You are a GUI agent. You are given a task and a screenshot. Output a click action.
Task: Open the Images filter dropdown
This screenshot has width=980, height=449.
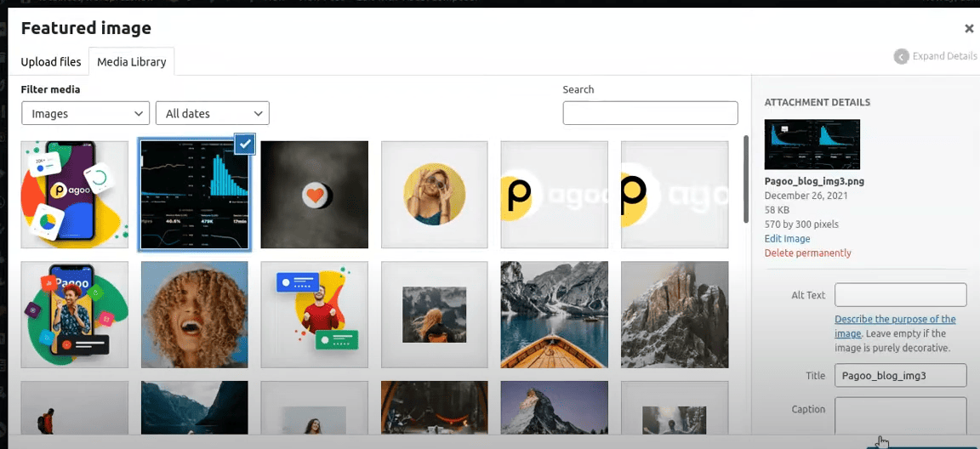coord(86,114)
